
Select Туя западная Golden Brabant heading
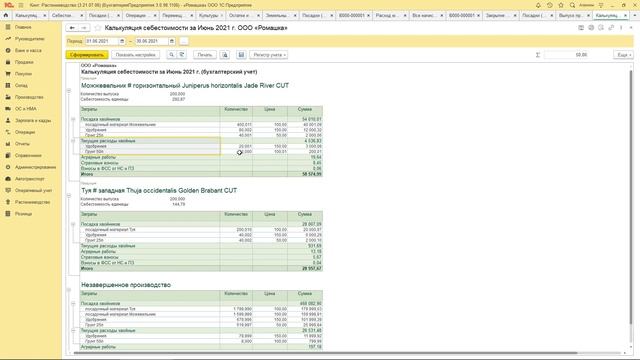click(x=159, y=191)
